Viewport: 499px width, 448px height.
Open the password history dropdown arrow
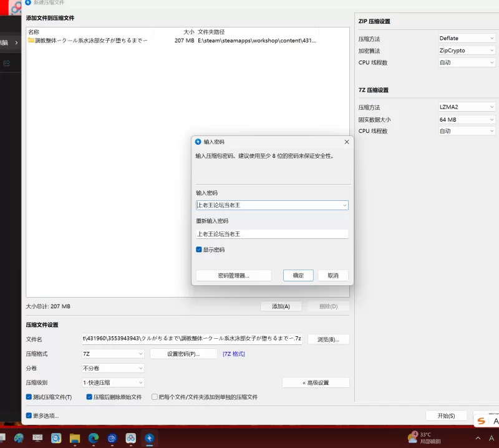345,205
